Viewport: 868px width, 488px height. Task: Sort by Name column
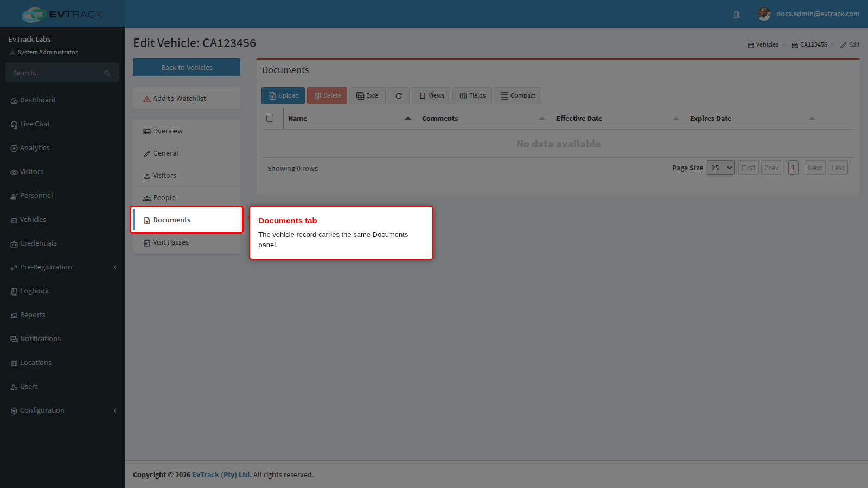[x=349, y=118]
